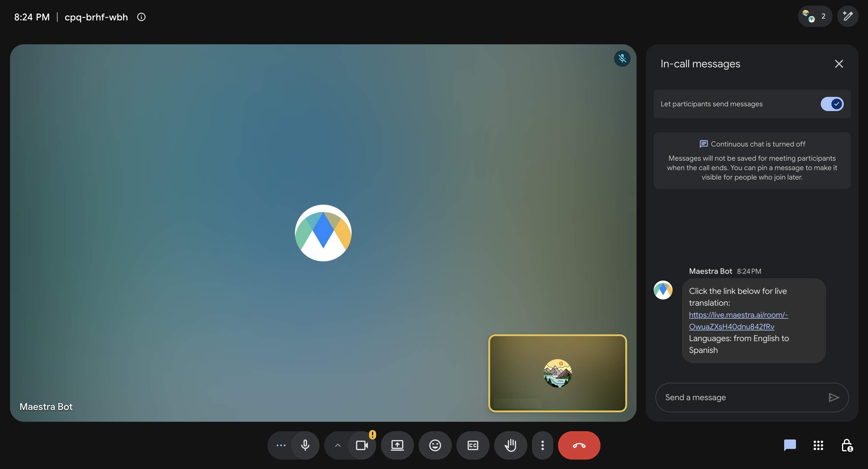Send a reaction emoji
The width and height of the screenshot is (868, 469).
tap(435, 445)
